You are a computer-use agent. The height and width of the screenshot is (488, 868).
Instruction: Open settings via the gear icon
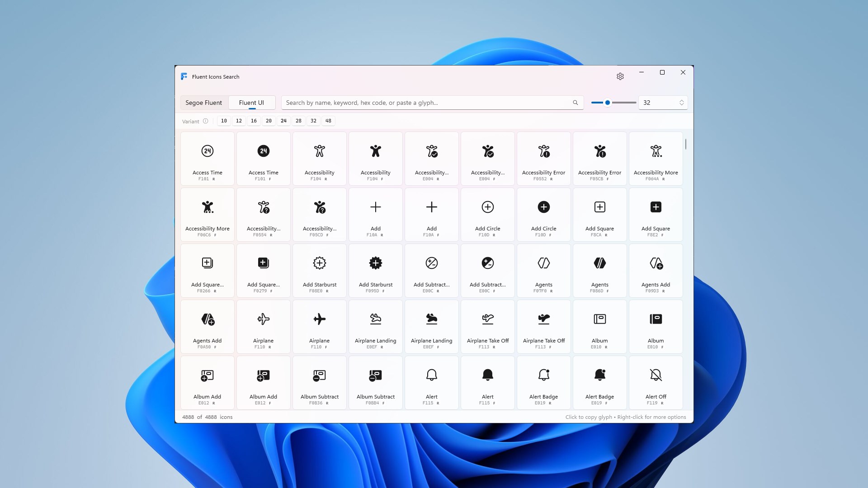click(620, 76)
